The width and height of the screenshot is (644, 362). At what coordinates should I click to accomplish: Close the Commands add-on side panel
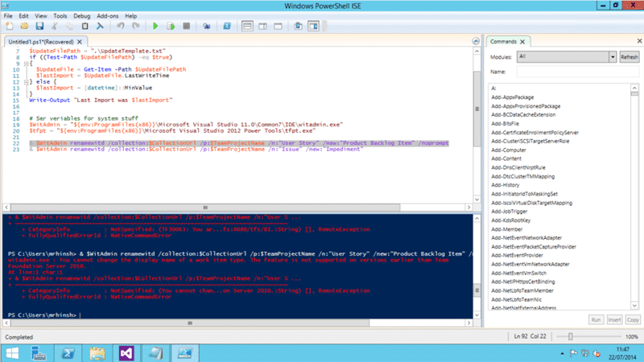coord(639,41)
